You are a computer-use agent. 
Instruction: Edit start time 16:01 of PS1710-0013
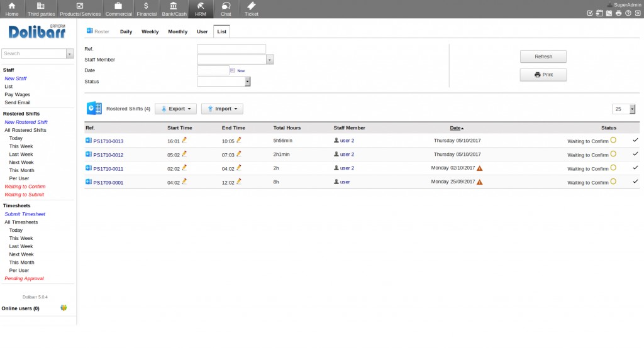(184, 140)
